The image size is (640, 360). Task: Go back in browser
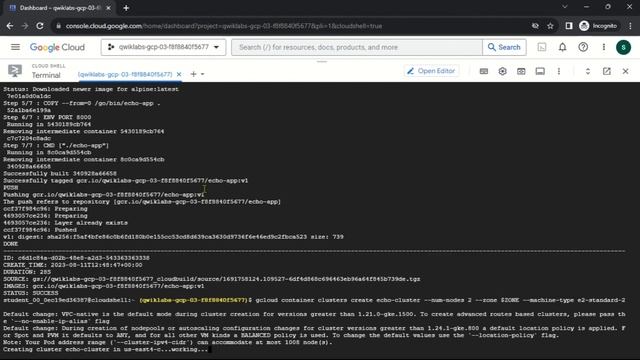click(x=10, y=26)
